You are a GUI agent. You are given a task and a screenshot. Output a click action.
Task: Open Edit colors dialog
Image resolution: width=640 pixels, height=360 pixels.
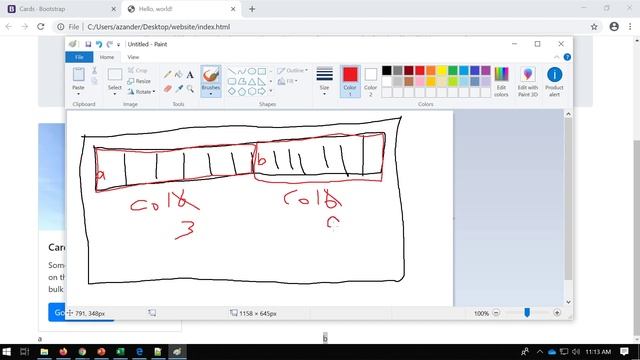(501, 82)
